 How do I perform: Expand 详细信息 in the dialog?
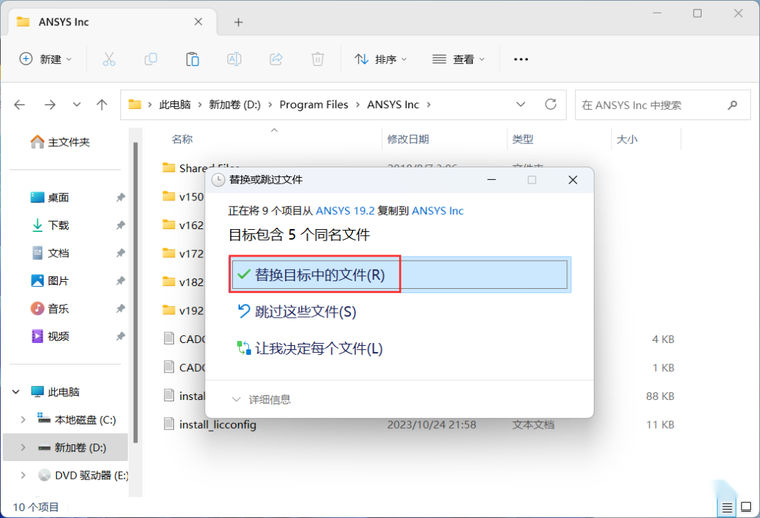(262, 399)
